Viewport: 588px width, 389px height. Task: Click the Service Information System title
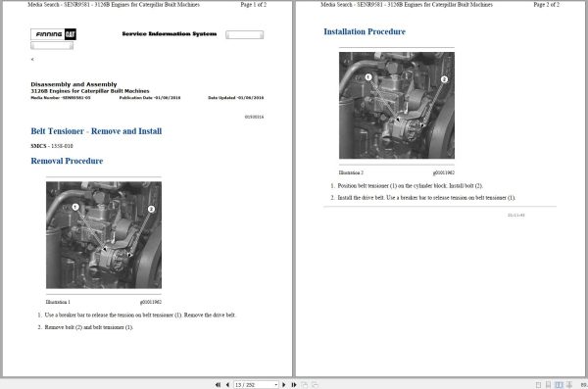(170, 33)
